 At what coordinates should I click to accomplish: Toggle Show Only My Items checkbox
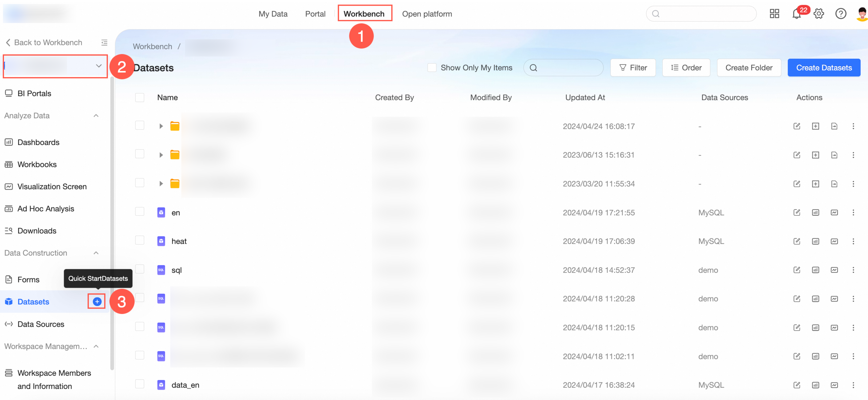(x=432, y=68)
